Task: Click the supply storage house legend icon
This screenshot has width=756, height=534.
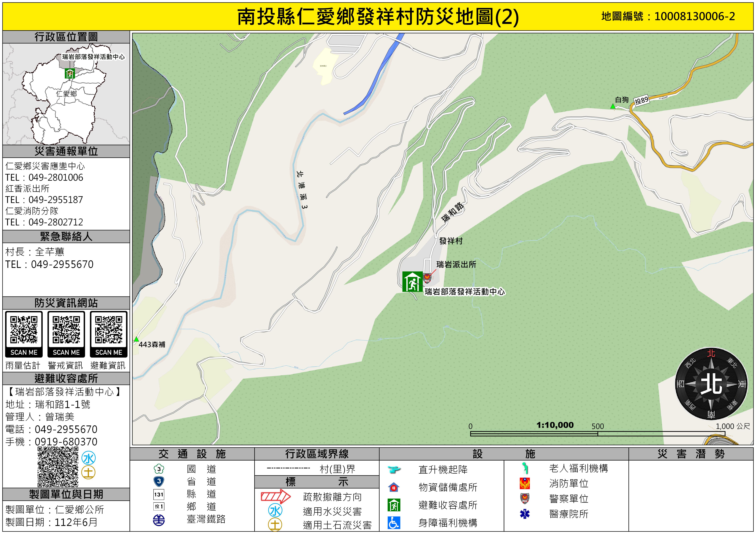Action: [x=394, y=487]
